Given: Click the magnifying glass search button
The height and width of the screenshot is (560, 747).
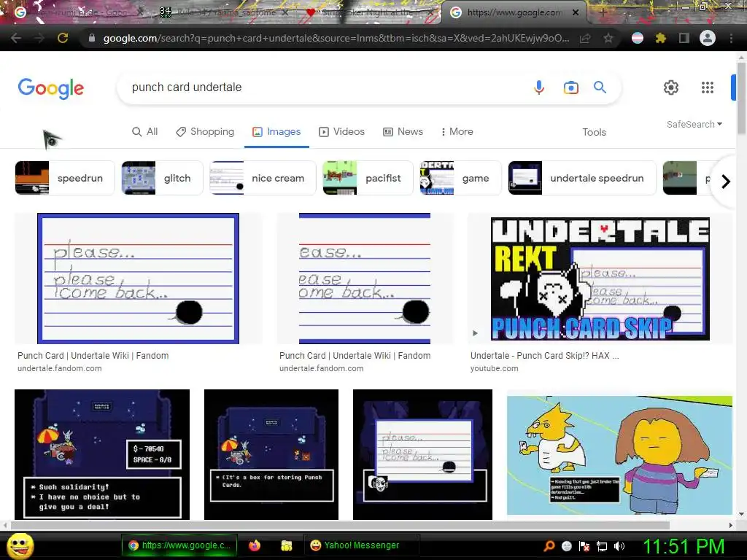Looking at the screenshot, I should [x=600, y=87].
